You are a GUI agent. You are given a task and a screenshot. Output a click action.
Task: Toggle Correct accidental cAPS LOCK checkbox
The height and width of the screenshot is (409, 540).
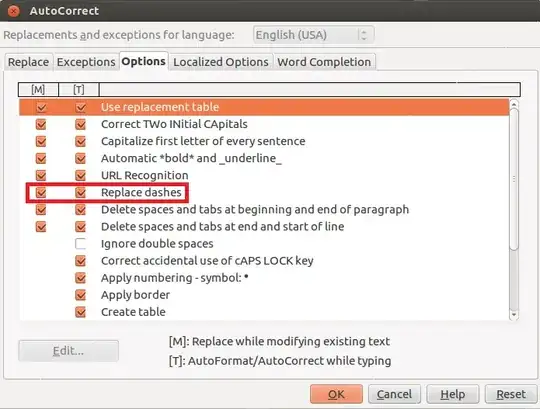[x=81, y=261]
